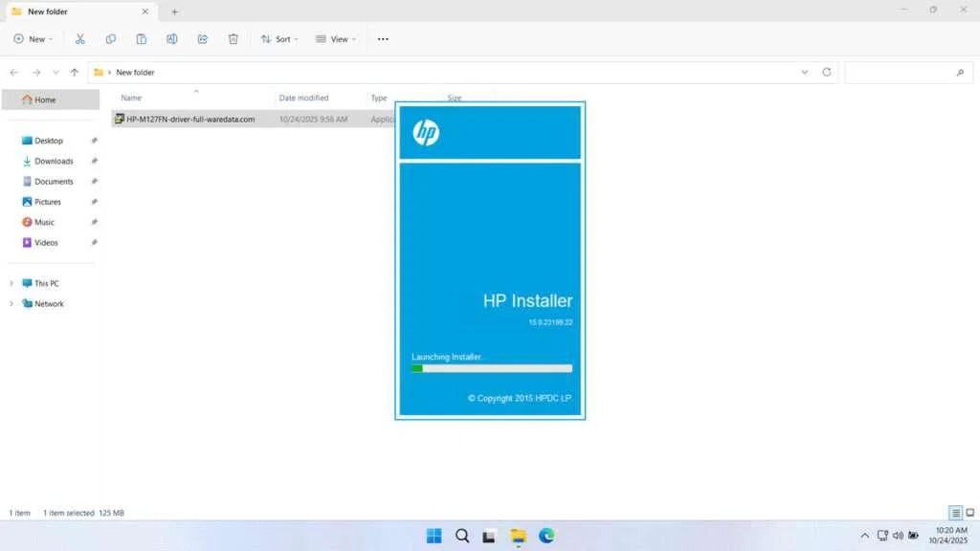
Task: Open Microsoft Edge from the taskbar
Action: pos(546,536)
